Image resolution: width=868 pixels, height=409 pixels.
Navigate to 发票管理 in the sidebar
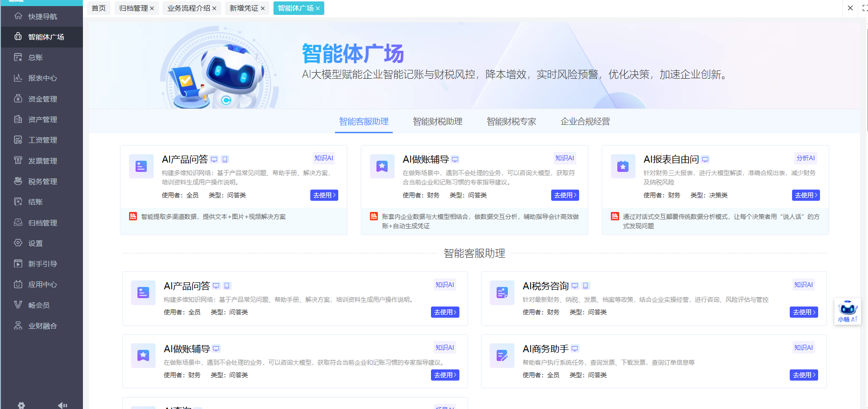42,161
